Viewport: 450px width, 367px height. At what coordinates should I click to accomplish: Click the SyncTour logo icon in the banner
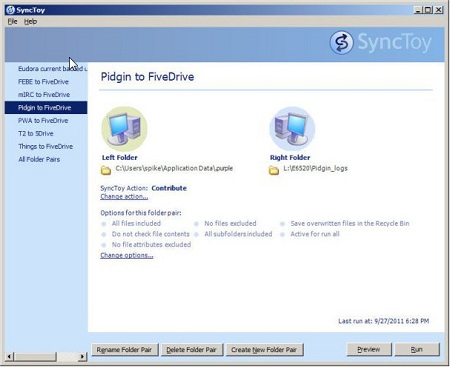coord(341,43)
